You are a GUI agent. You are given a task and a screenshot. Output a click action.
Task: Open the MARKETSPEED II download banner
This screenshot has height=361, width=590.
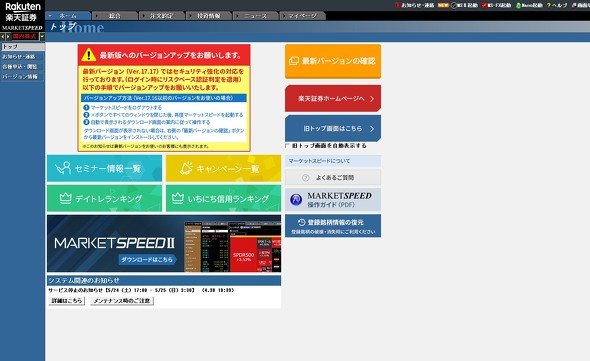[x=164, y=243]
